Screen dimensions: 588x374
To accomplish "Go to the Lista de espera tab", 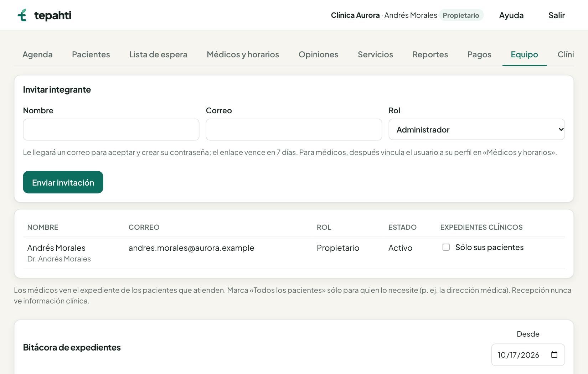I will pyautogui.click(x=158, y=54).
